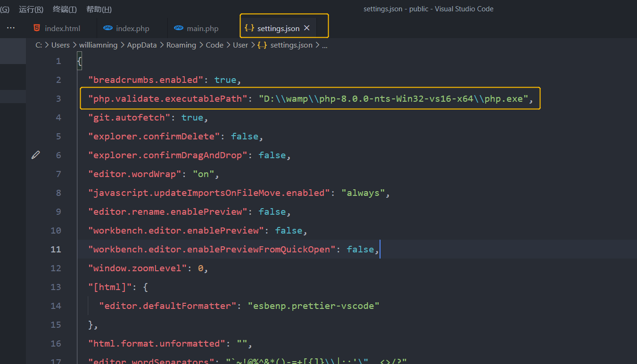The width and height of the screenshot is (637, 364).
Task: Expand the trailing ellipsis in the breadcrumb bar
Action: pos(324,45)
